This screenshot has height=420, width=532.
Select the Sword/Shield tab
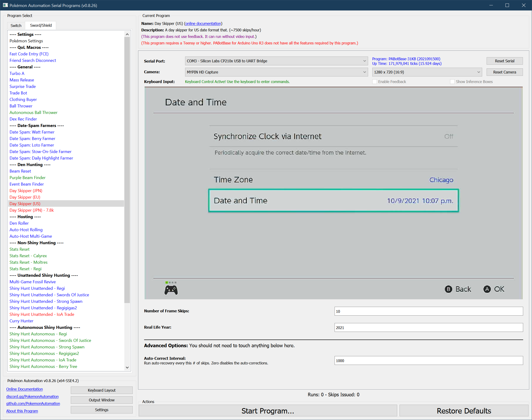click(x=41, y=25)
